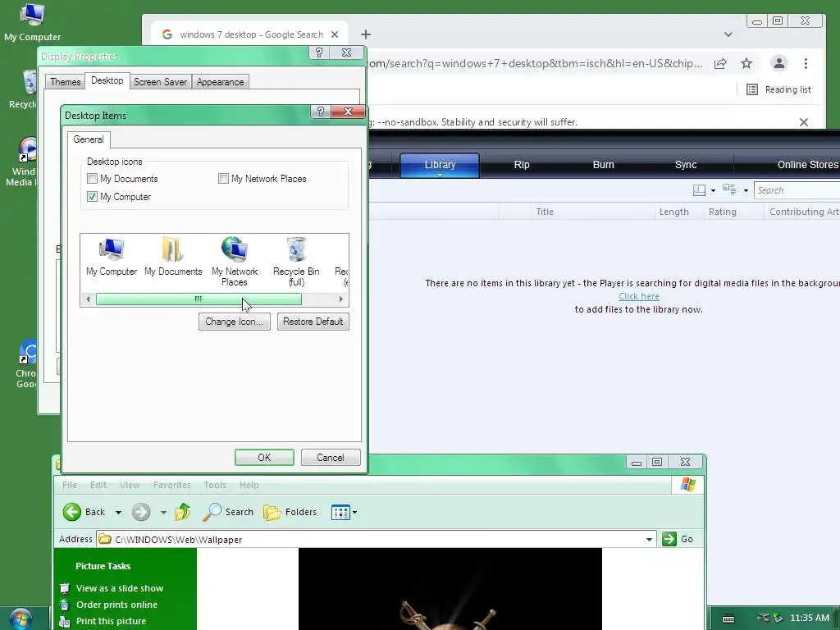Sort library by Length column header
The height and width of the screenshot is (630, 840).
(678, 212)
